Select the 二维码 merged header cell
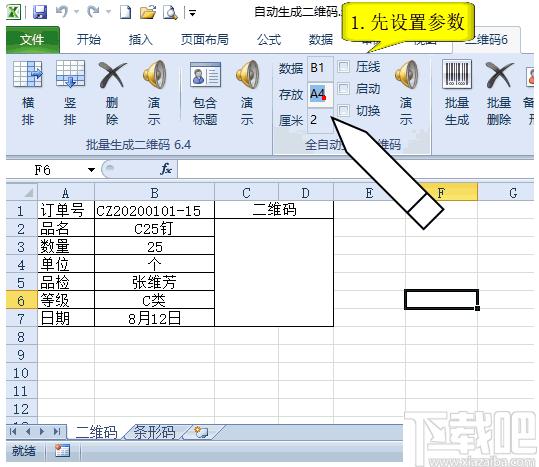The height and width of the screenshot is (467, 539). [x=274, y=210]
